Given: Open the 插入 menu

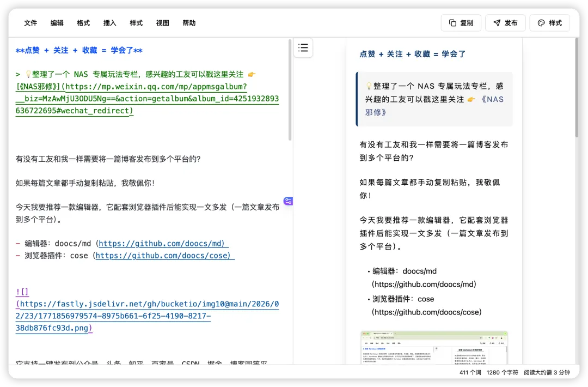Looking at the screenshot, I should tap(110, 23).
